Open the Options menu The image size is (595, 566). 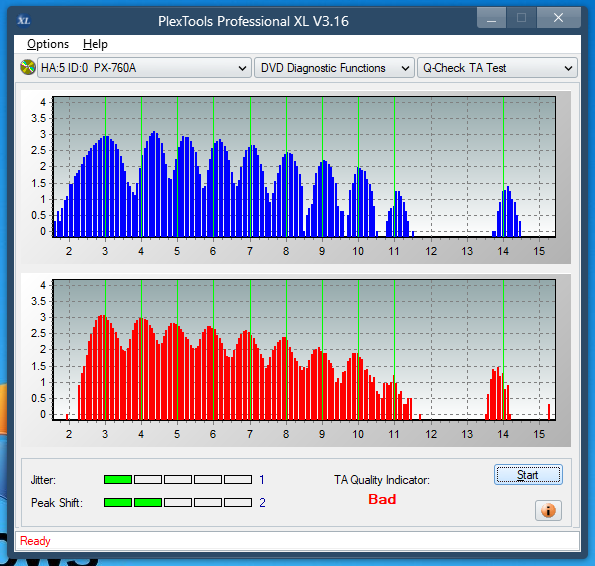(48, 44)
